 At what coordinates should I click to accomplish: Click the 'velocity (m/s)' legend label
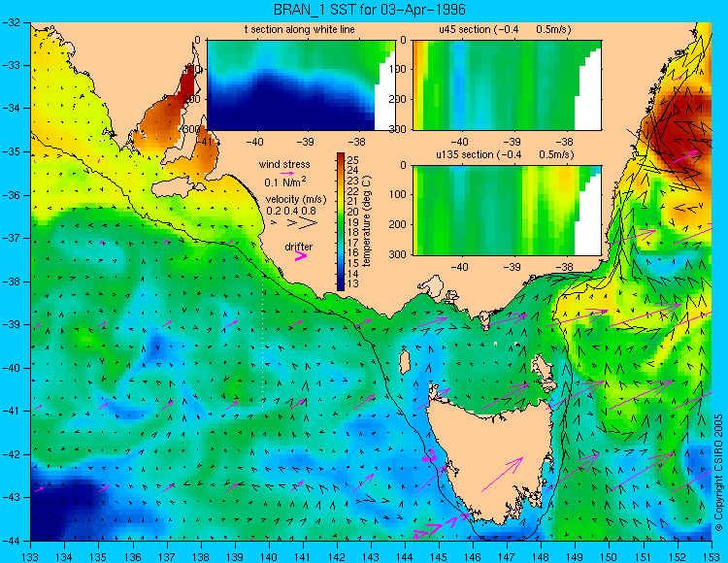coord(296,200)
